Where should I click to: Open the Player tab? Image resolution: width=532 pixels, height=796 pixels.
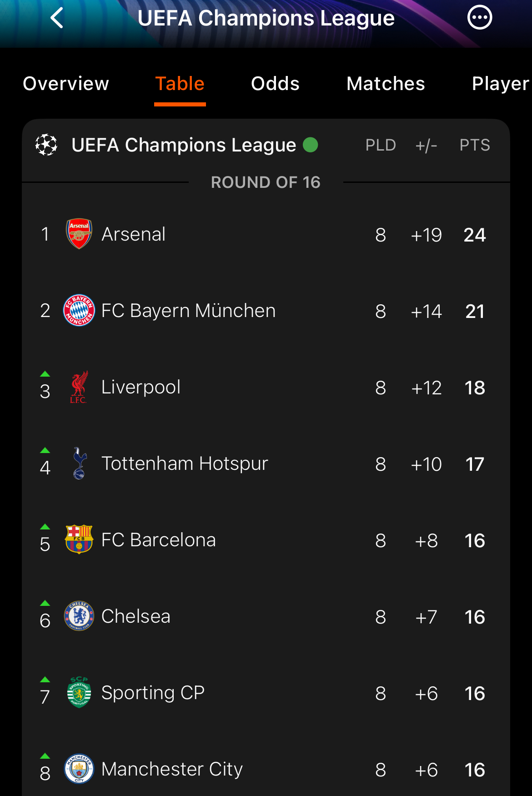click(x=500, y=84)
